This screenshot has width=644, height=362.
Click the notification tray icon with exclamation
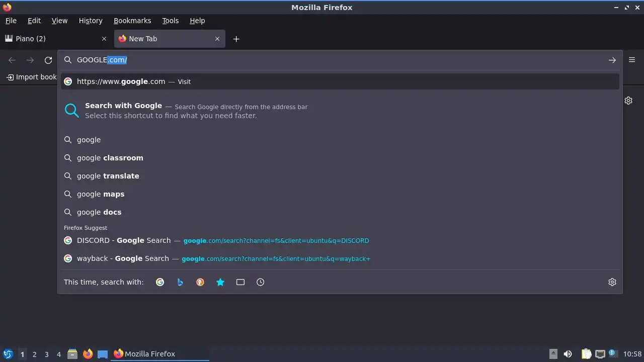pos(613,353)
